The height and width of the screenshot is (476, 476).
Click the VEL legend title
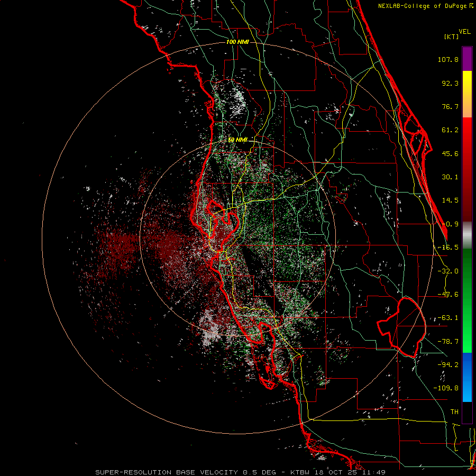click(464, 32)
